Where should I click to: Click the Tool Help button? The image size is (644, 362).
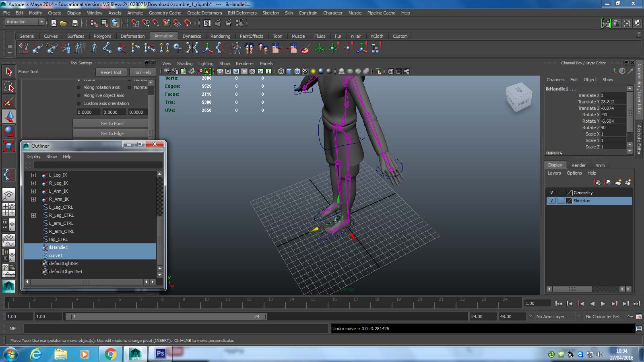142,72
